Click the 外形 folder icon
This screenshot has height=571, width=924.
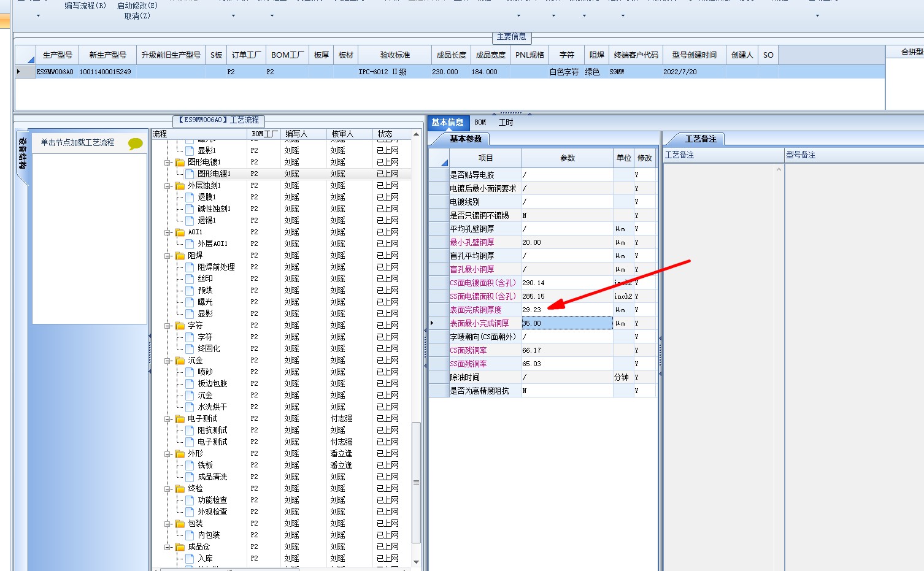(x=180, y=454)
